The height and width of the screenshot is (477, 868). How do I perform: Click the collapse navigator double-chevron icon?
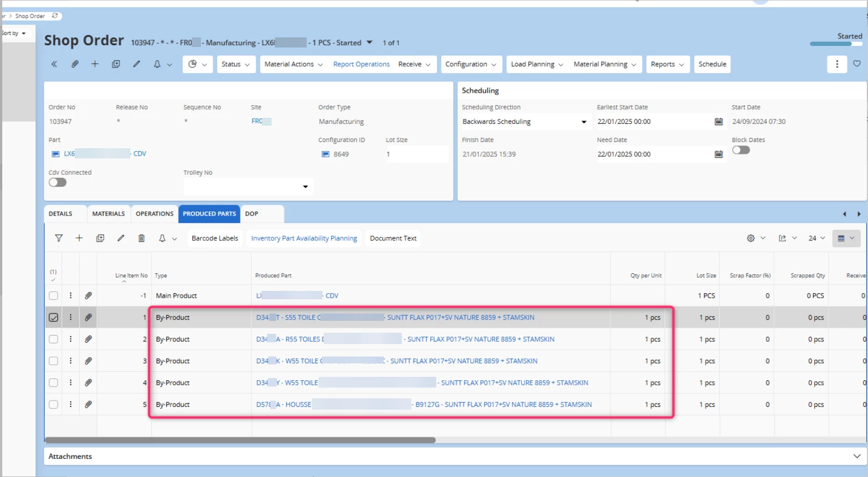coord(54,65)
